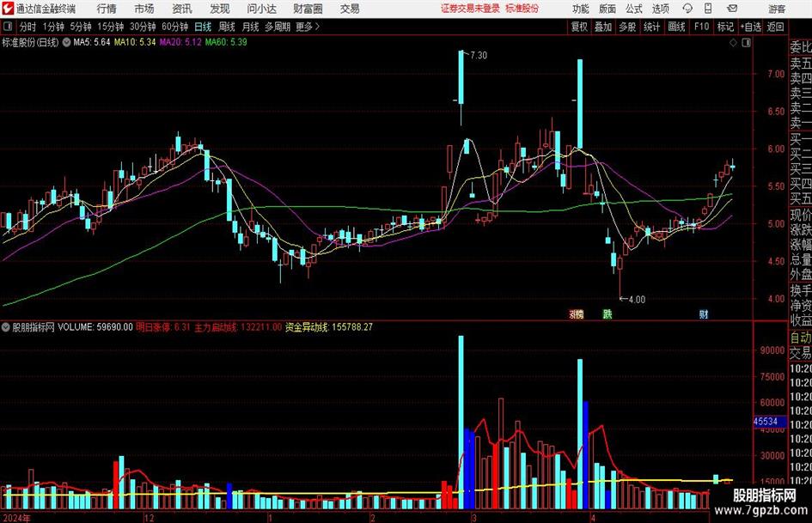Open the 问小达 menu
812x523 pixels.
coord(261,9)
